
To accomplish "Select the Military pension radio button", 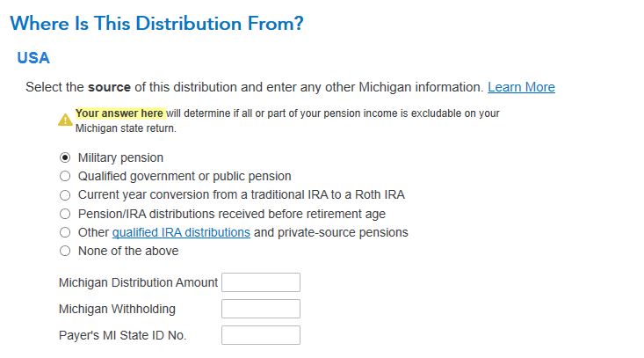I will (x=65, y=158).
